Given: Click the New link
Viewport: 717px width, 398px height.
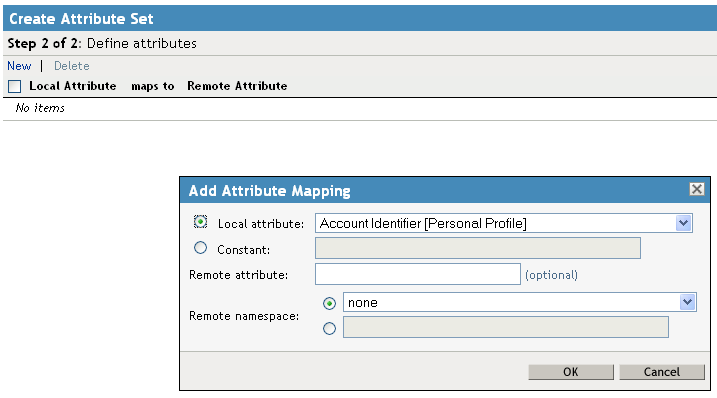Looking at the screenshot, I should click(19, 66).
